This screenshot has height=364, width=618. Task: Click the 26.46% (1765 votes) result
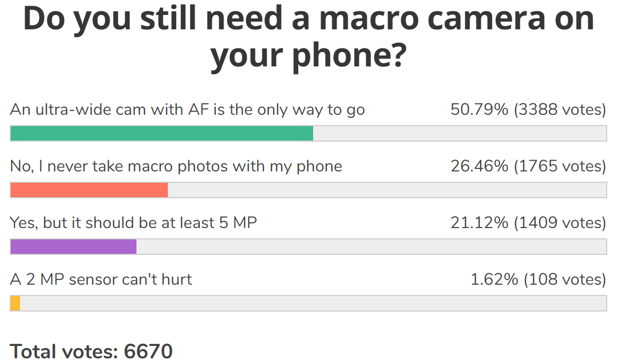[x=528, y=166]
